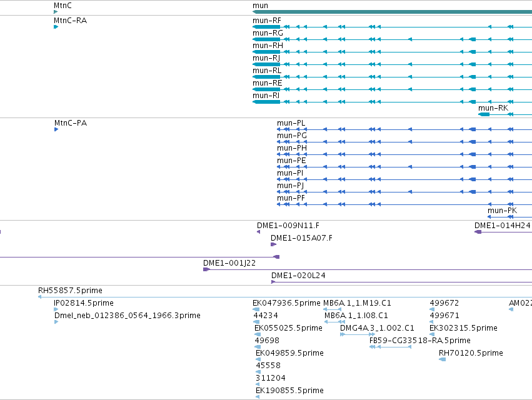
Task: Click the DME1-009N11.F feature label
Action: point(288,226)
